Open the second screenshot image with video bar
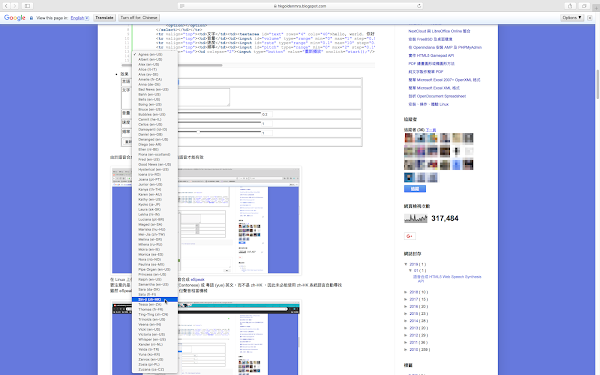 [206, 338]
